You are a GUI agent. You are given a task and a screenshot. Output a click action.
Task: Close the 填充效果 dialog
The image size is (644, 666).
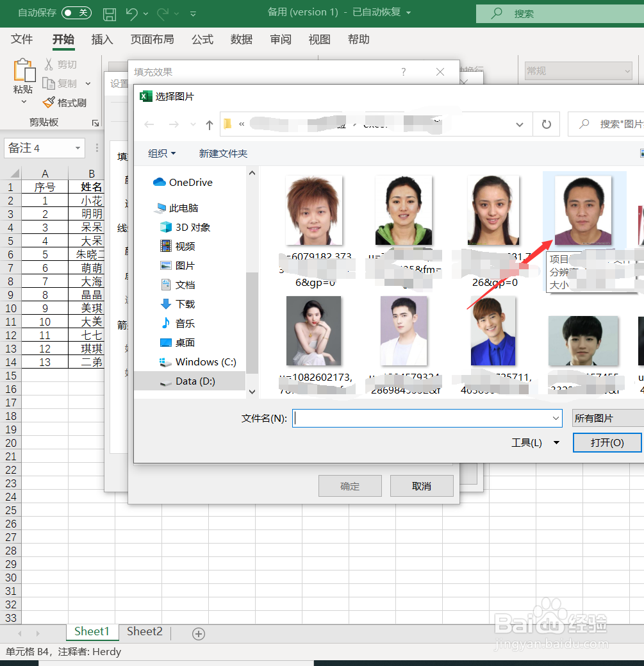click(x=440, y=72)
